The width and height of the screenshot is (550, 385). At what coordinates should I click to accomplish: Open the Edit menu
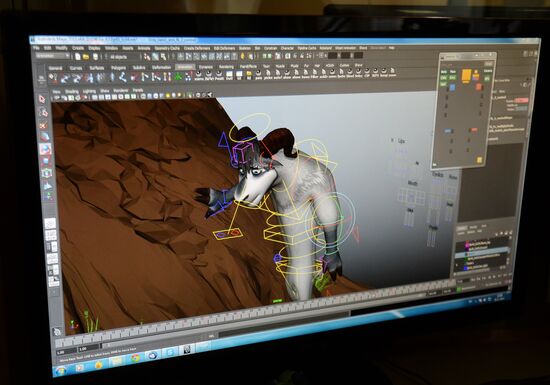[47, 48]
